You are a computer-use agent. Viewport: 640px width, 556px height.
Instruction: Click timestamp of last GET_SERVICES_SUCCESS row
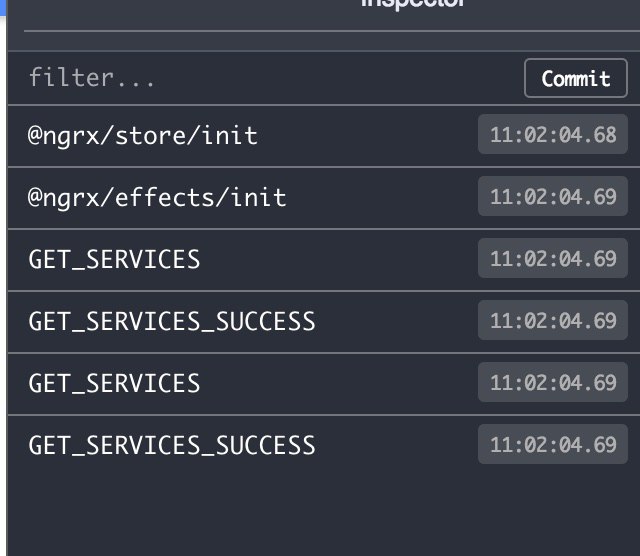[x=553, y=445]
